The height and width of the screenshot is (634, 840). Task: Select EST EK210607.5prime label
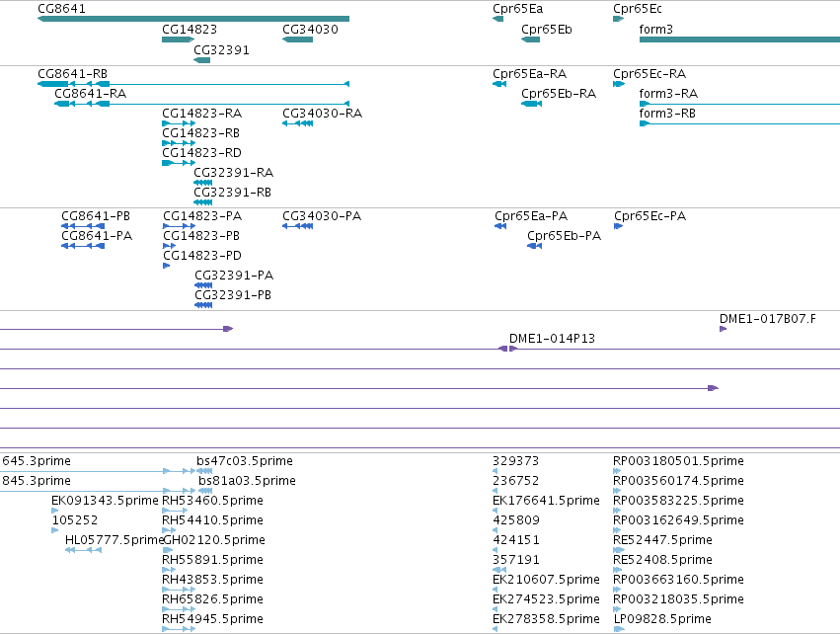coord(546,580)
